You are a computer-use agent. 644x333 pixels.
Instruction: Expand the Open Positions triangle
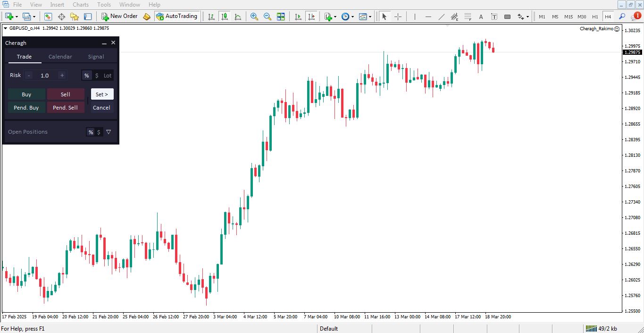pyautogui.click(x=109, y=132)
